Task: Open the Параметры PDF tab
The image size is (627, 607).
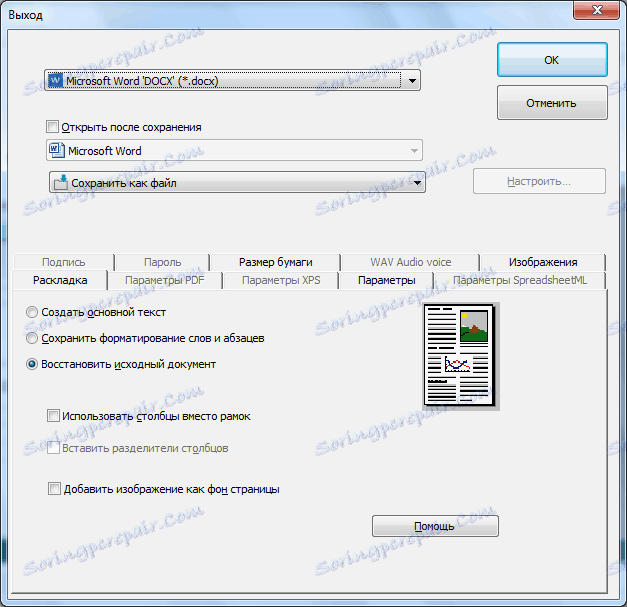Action: [164, 280]
